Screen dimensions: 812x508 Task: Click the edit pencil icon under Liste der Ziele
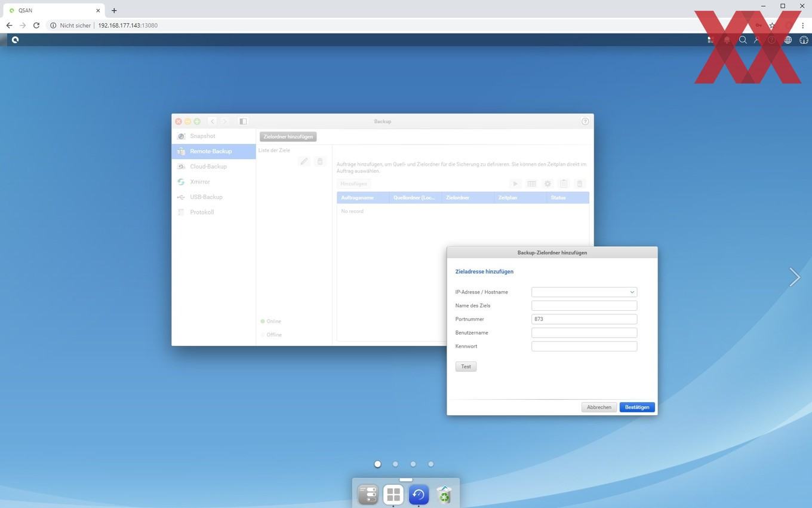(304, 161)
